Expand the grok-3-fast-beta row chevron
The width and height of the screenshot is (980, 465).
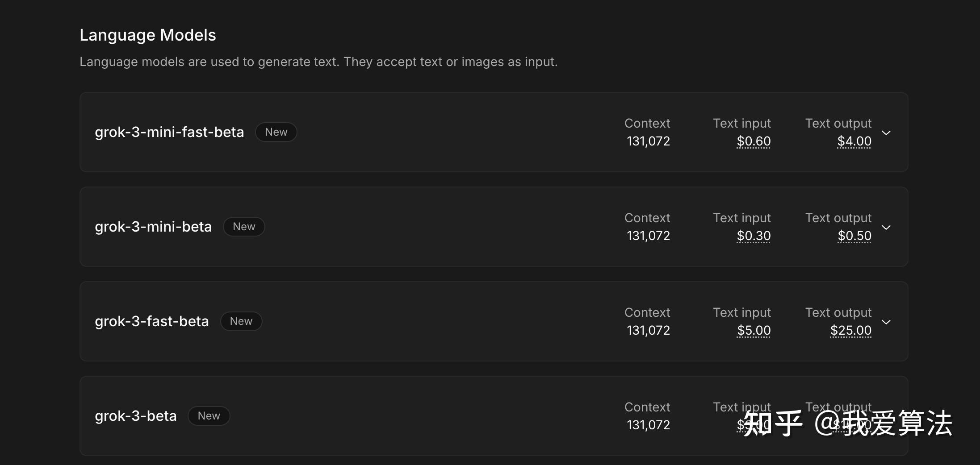886,322
